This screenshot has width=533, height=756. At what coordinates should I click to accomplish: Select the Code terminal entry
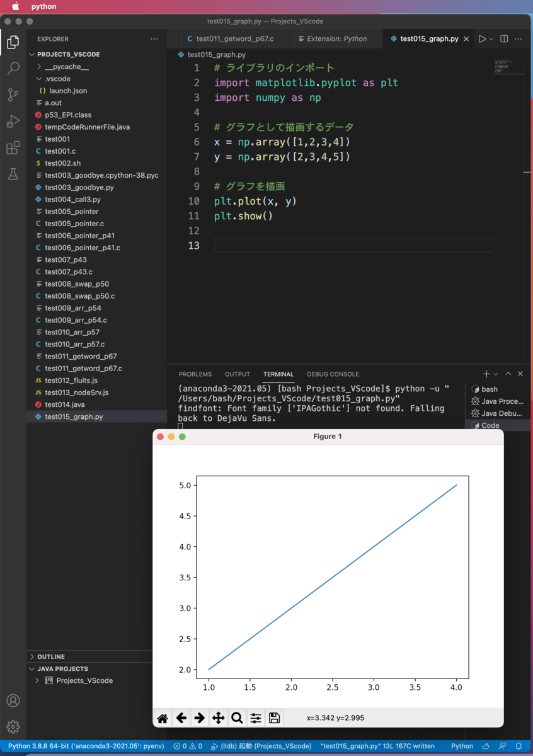(498, 425)
